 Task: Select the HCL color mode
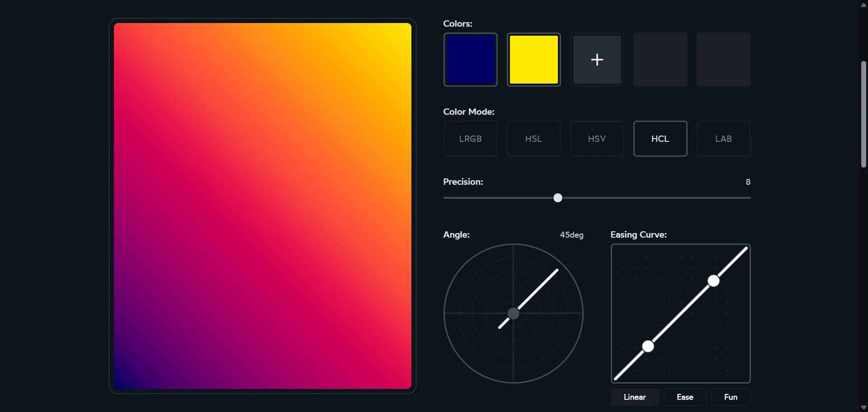pyautogui.click(x=660, y=139)
